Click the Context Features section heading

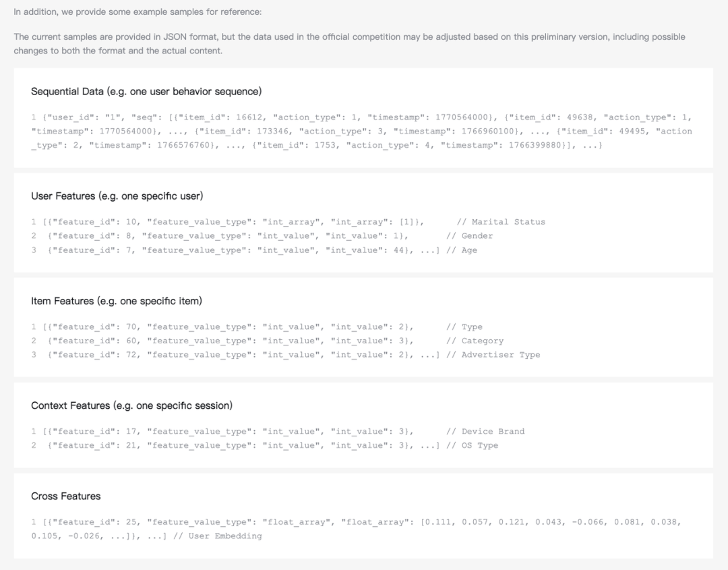click(x=131, y=405)
